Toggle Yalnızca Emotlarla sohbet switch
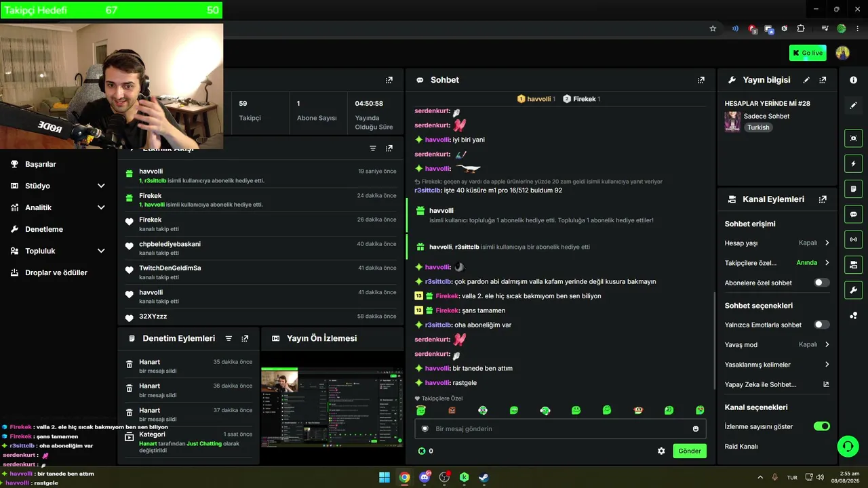Image resolution: width=868 pixels, height=488 pixels. pos(822,325)
